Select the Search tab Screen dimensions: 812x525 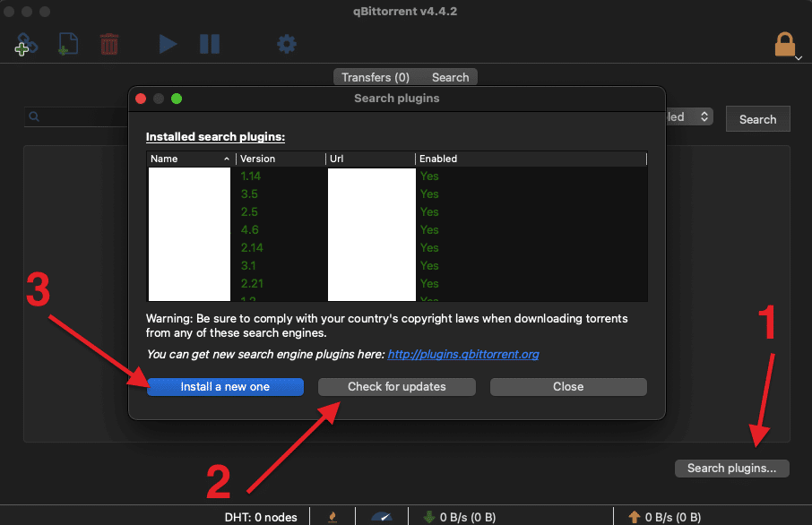(450, 78)
